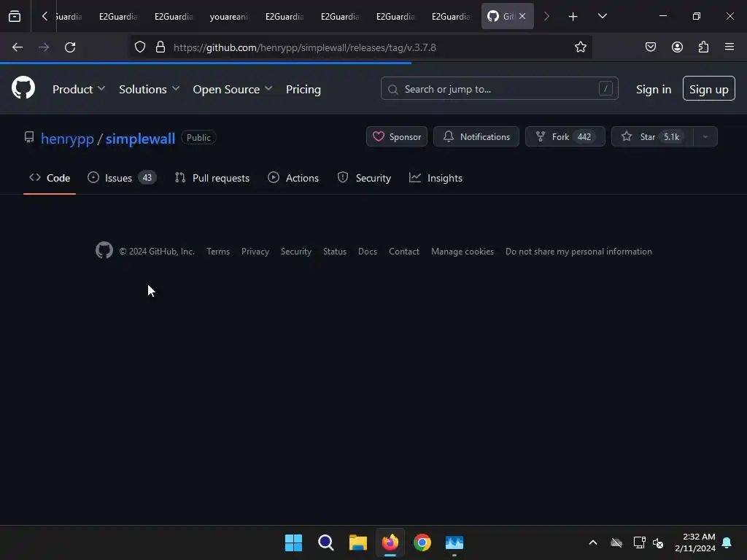View the Insights tab
The image size is (747, 560).
click(x=436, y=178)
